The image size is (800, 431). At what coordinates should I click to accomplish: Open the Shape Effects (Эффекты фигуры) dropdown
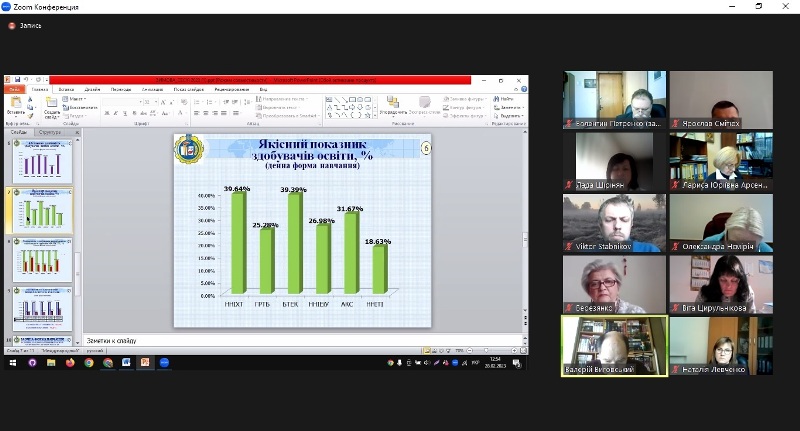coord(465,116)
